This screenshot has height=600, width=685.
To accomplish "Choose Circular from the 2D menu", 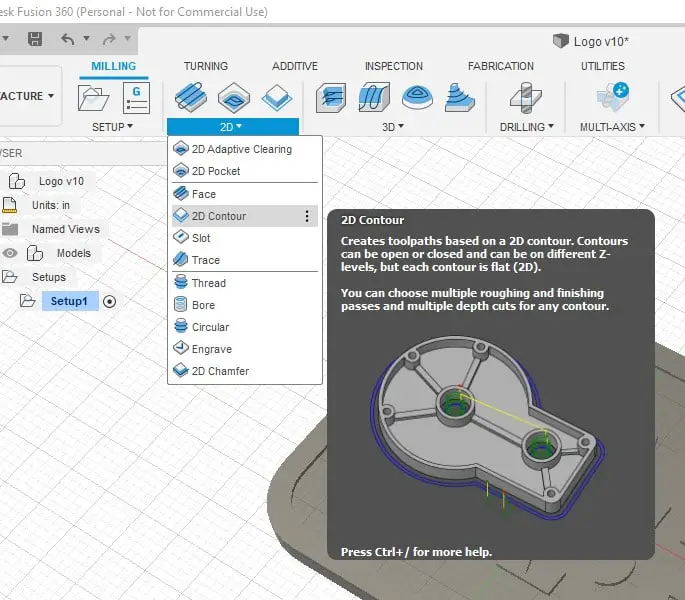I will click(x=245, y=327).
